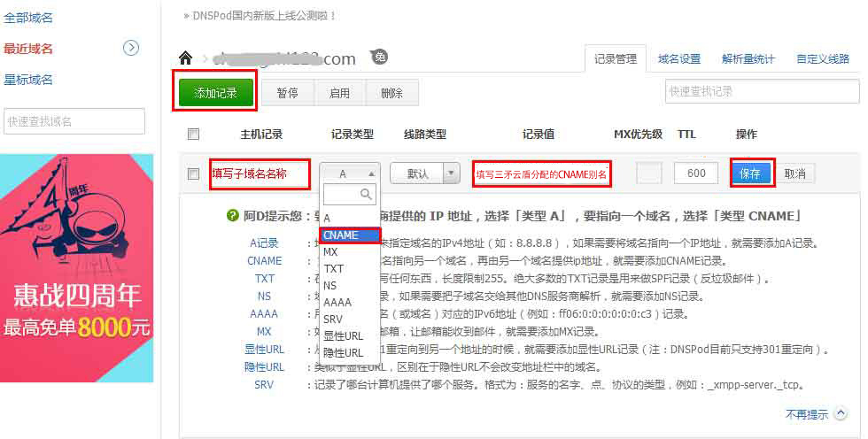This screenshot has width=868, height=439.
Task: Click the green checkmark tip icon beside 阿D提示您
Action: point(233,216)
